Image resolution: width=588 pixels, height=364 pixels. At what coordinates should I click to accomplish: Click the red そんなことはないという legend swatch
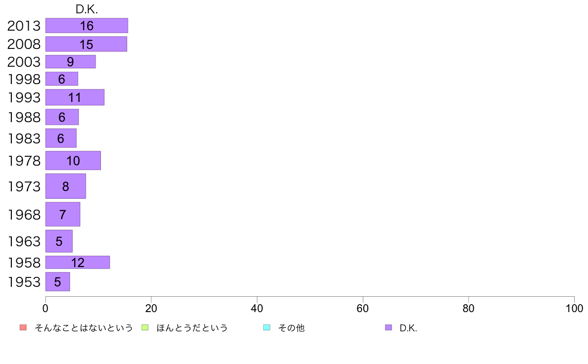coord(23,327)
